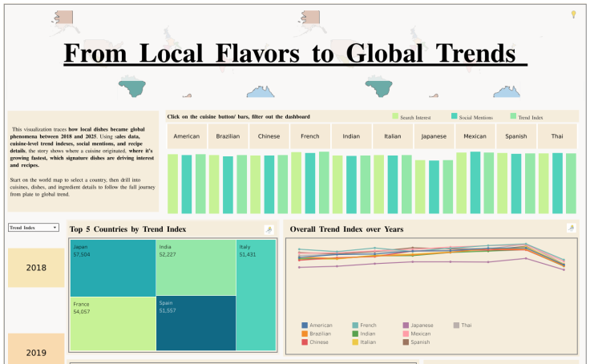590x364 pixels.
Task: Filter by the Spanish cuisine button
Action: (x=516, y=136)
